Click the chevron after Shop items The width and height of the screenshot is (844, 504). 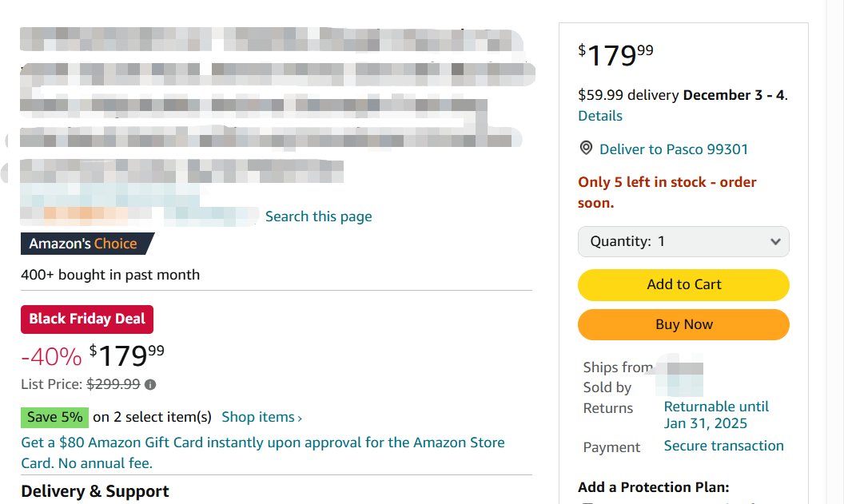click(x=300, y=418)
